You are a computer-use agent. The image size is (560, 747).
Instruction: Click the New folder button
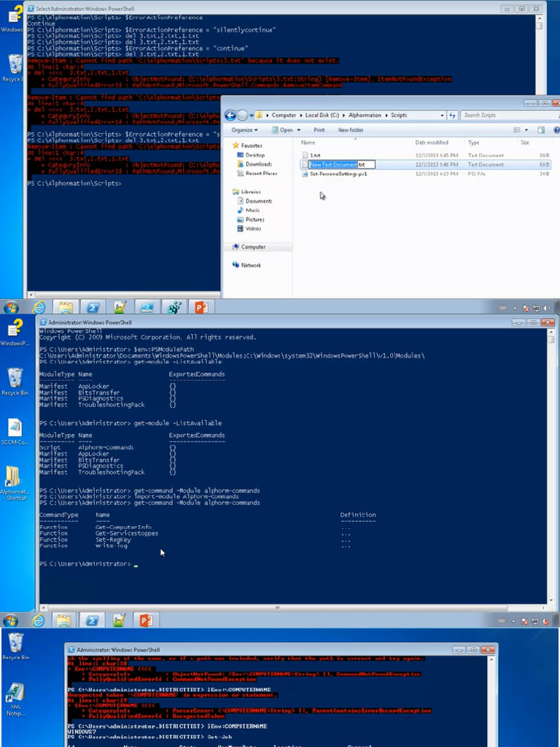point(351,130)
